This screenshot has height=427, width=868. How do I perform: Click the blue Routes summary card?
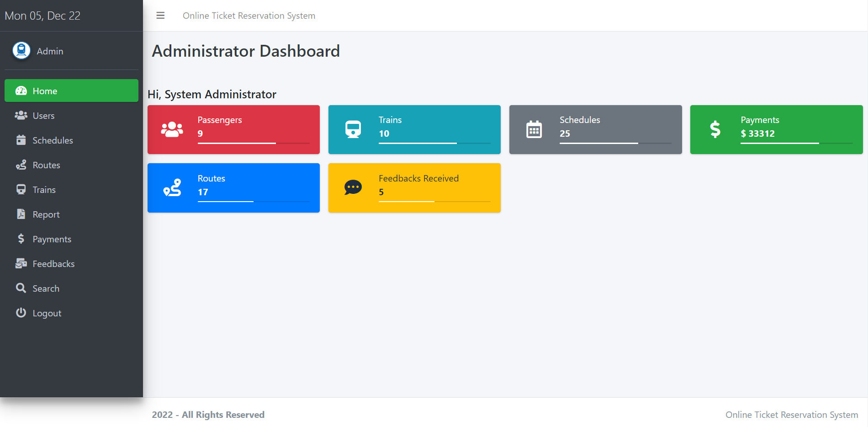tap(233, 188)
